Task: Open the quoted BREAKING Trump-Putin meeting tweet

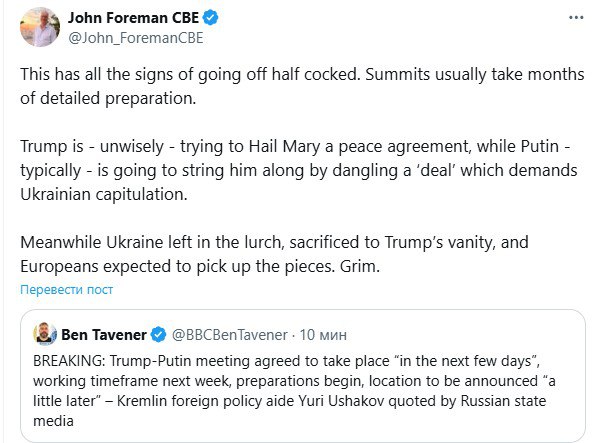Action: coord(303,376)
